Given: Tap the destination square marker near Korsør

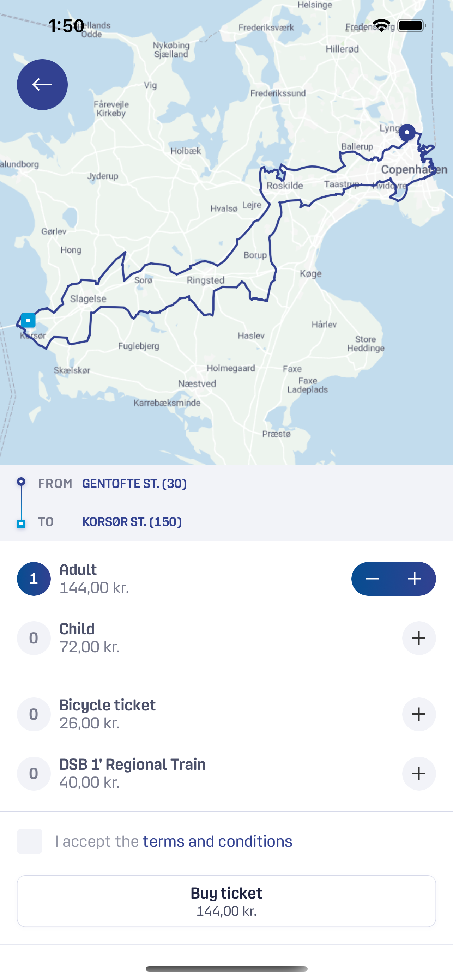Looking at the screenshot, I should click(x=28, y=320).
